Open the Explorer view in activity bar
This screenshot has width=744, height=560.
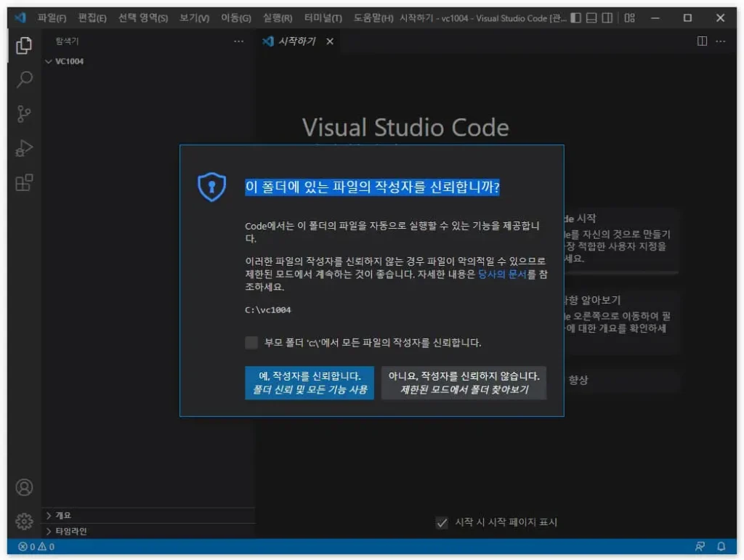pos(24,46)
